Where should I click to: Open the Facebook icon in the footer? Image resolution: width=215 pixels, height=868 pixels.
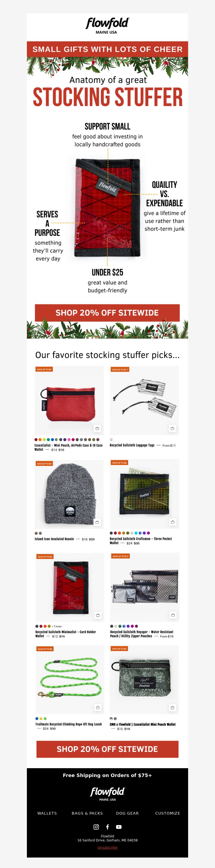[107, 827]
